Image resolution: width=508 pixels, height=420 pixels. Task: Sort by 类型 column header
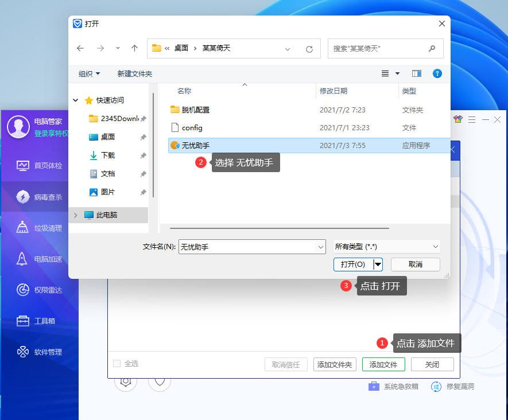[409, 91]
